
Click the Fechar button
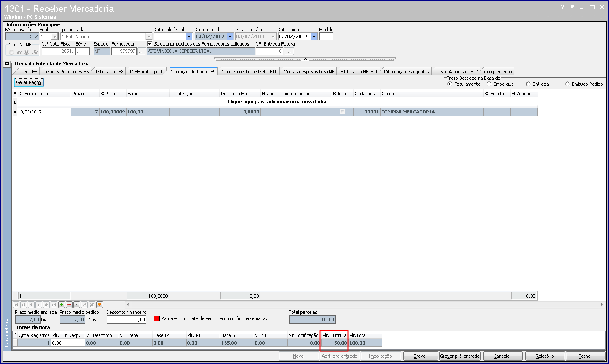585,356
